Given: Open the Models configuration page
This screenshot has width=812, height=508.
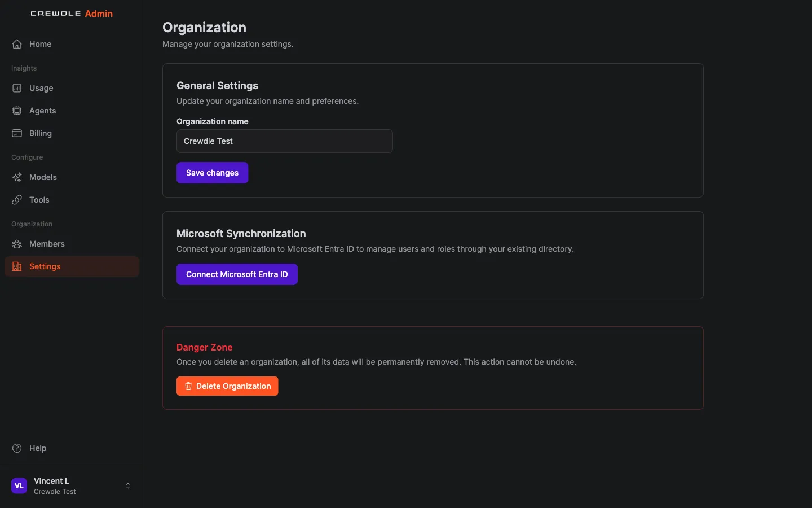Looking at the screenshot, I should (72, 177).
